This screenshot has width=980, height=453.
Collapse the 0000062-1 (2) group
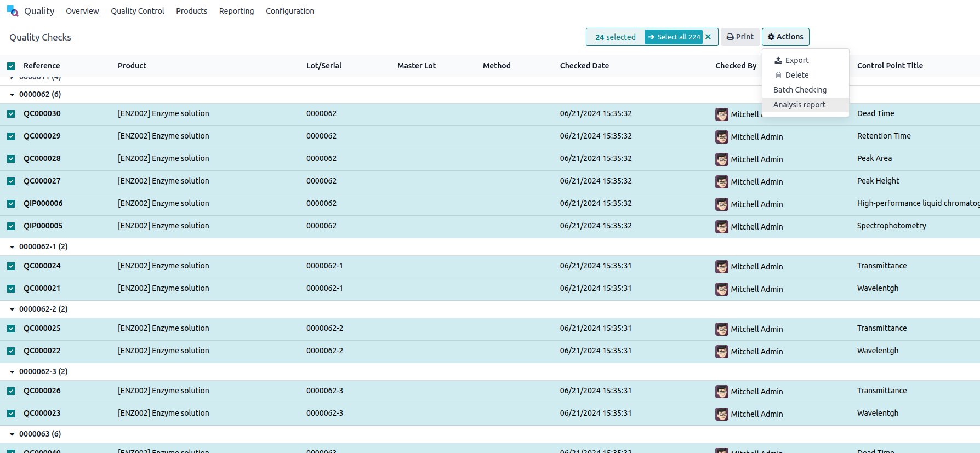(x=12, y=247)
